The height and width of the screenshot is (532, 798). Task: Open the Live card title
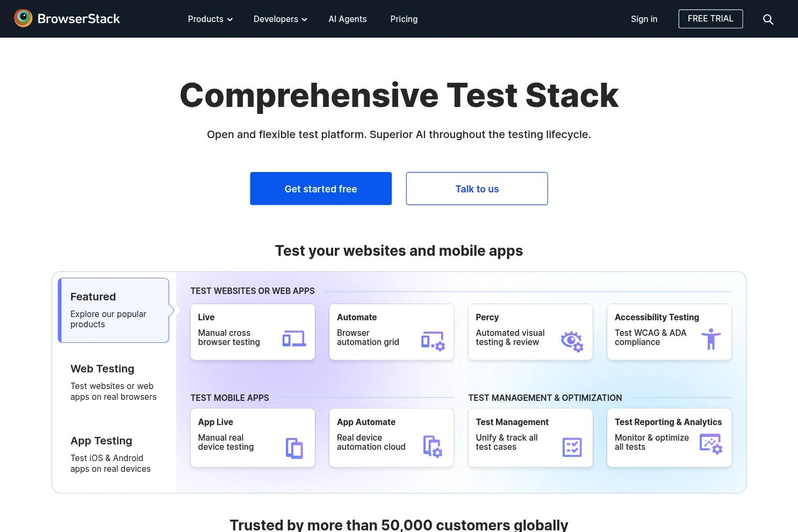coord(206,317)
